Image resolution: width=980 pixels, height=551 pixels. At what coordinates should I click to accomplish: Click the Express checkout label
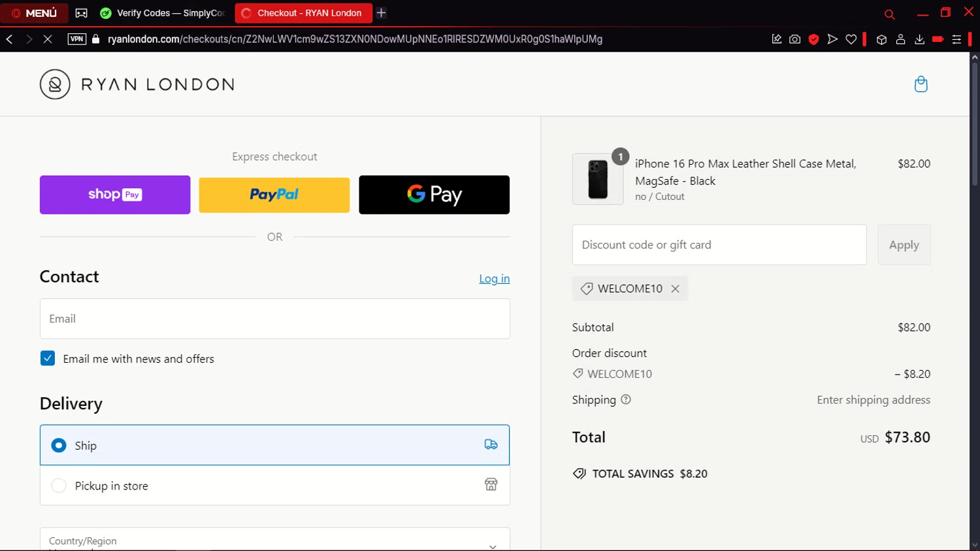click(x=274, y=157)
